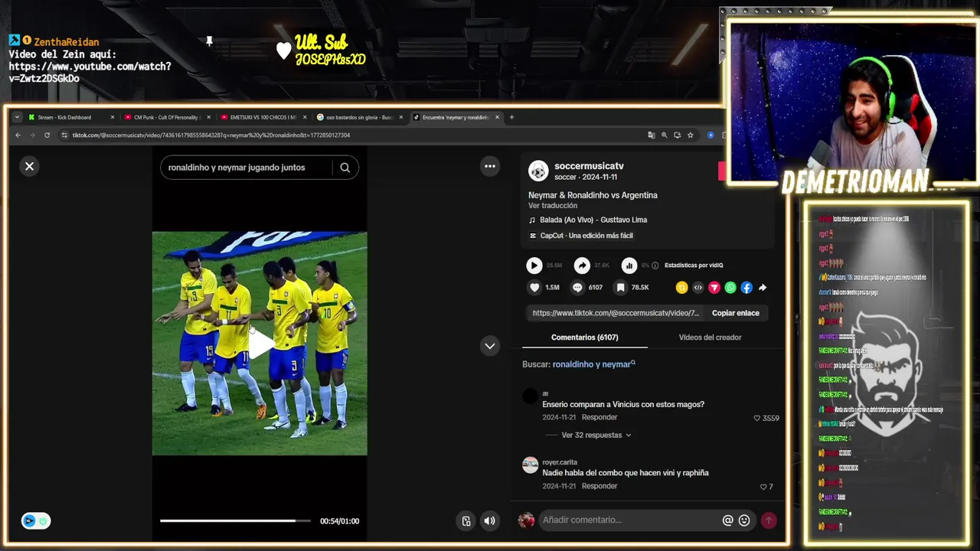The height and width of the screenshot is (551, 980).
Task: Open soccermusictv username link
Action: pos(589,166)
